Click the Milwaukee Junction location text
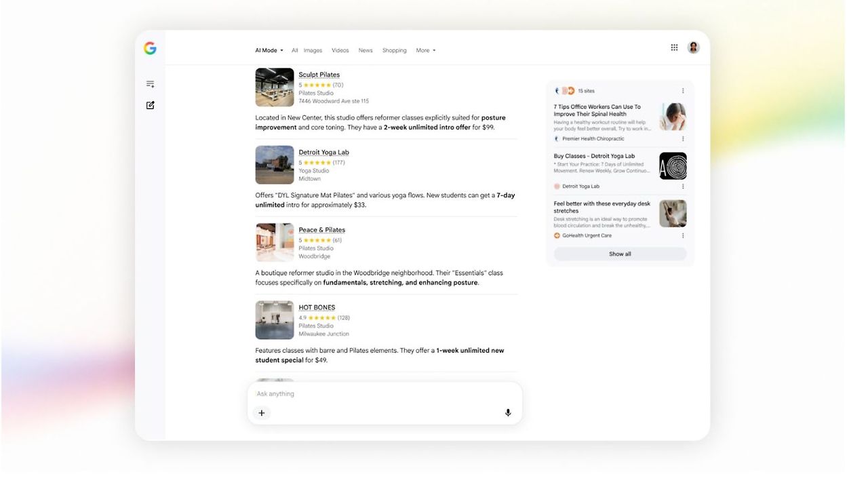This screenshot has height=487, width=868. tap(323, 334)
